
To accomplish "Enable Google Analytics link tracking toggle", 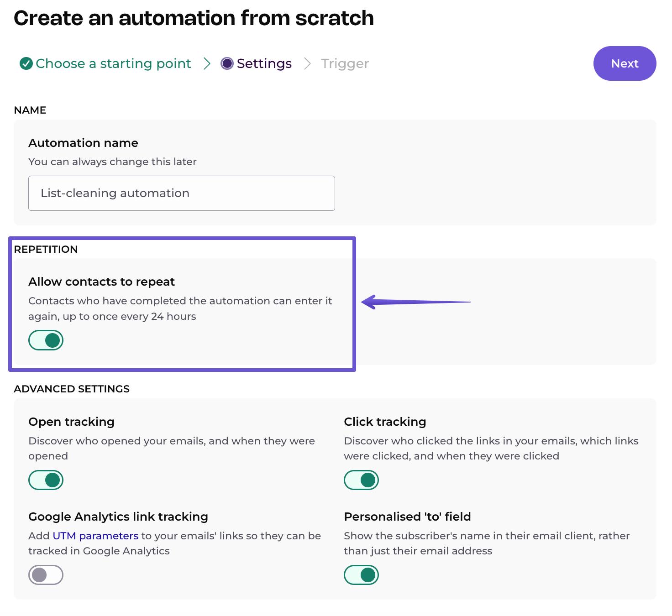I will [46, 575].
